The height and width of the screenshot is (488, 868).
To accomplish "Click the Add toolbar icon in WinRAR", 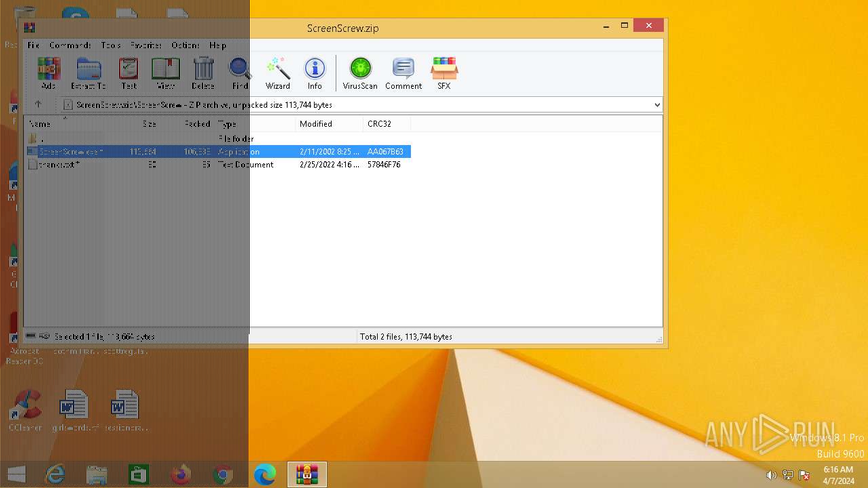I will [48, 73].
